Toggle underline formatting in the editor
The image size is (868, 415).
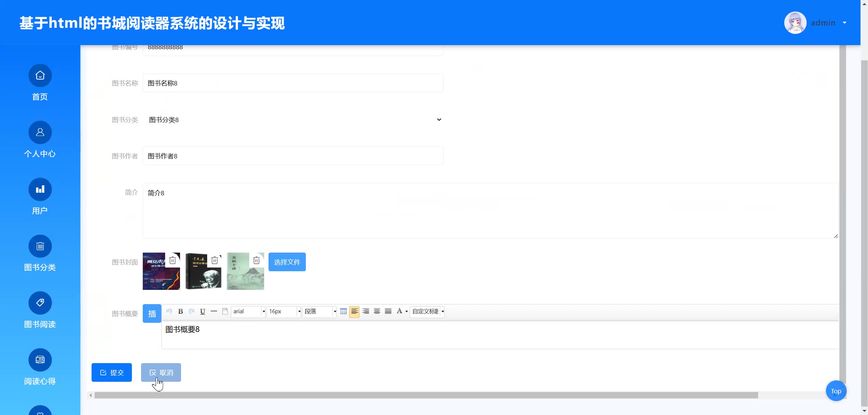pyautogui.click(x=202, y=311)
